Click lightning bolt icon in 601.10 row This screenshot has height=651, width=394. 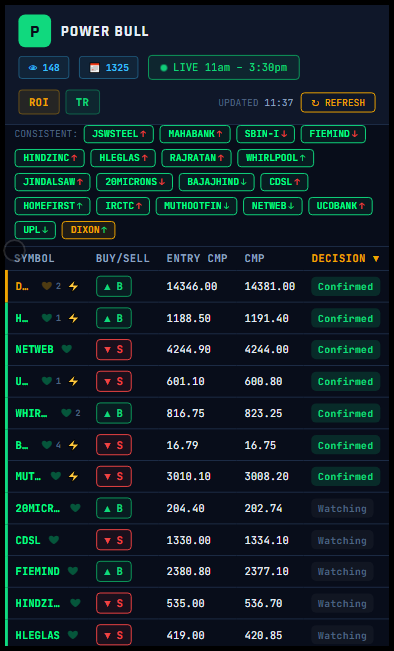click(73, 381)
